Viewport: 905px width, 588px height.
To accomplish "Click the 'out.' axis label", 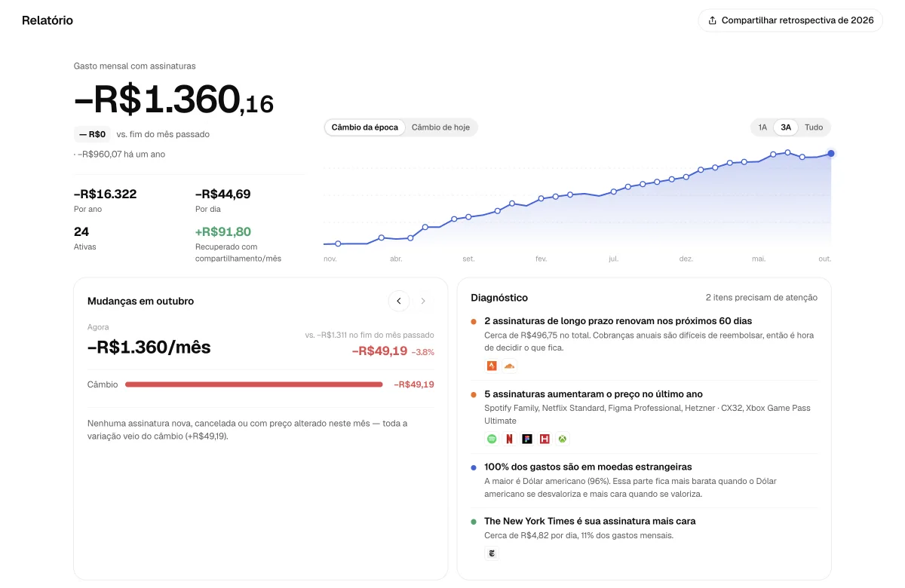I will (824, 259).
